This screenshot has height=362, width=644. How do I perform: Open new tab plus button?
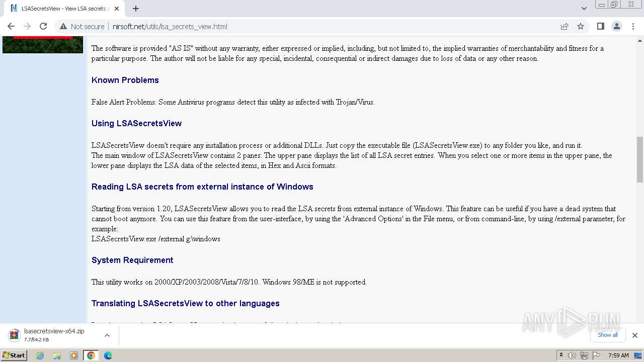coord(136,9)
